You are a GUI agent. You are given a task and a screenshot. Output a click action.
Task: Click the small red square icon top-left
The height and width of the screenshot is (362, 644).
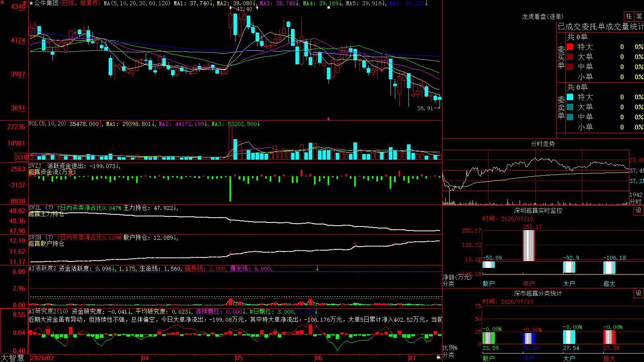[2, 2]
